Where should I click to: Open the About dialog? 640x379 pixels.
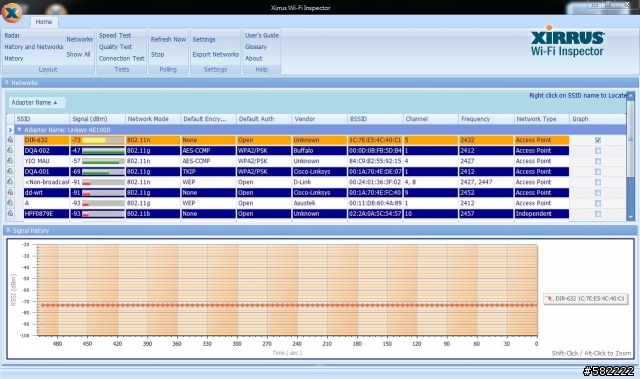point(253,58)
